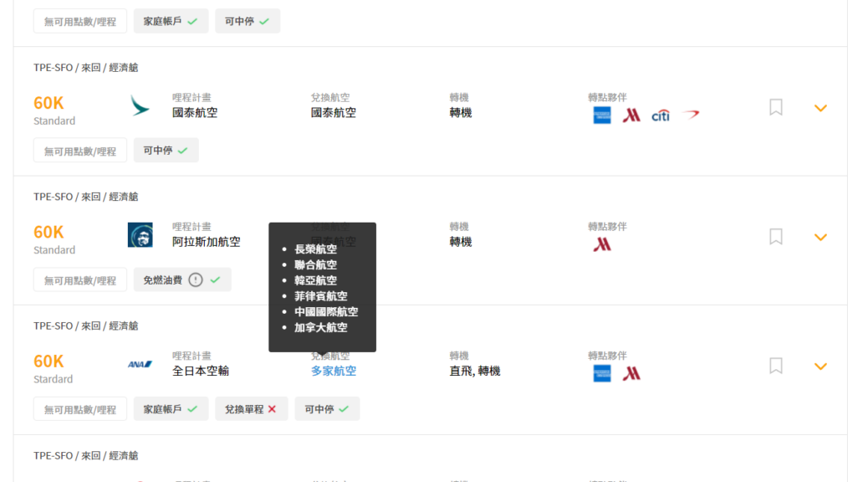Click the 兌換單程 tag
This screenshot has width=868, height=482.
pyautogui.click(x=252, y=409)
